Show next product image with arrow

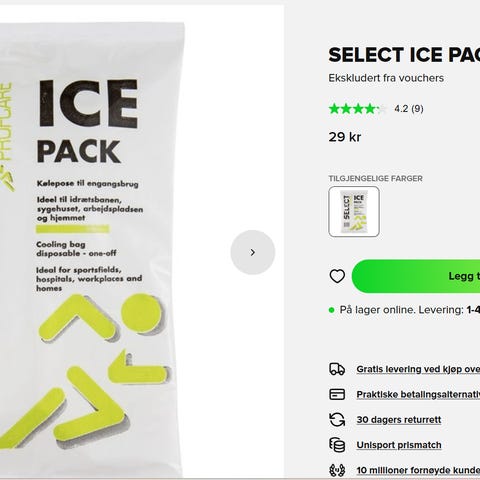[253, 252]
